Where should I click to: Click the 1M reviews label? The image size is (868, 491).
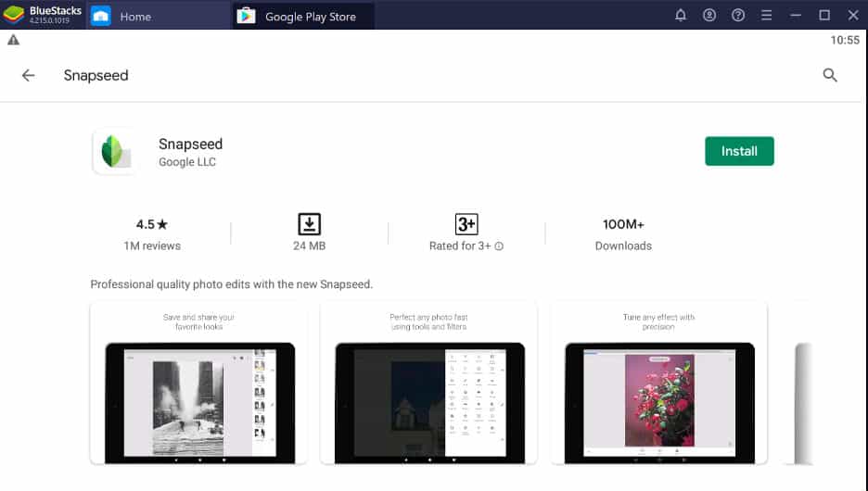tap(152, 246)
